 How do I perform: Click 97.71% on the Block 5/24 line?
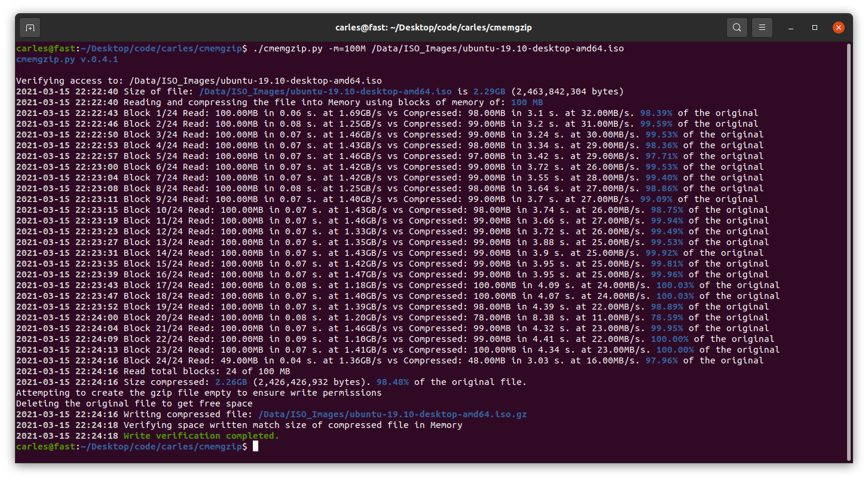[661, 156]
